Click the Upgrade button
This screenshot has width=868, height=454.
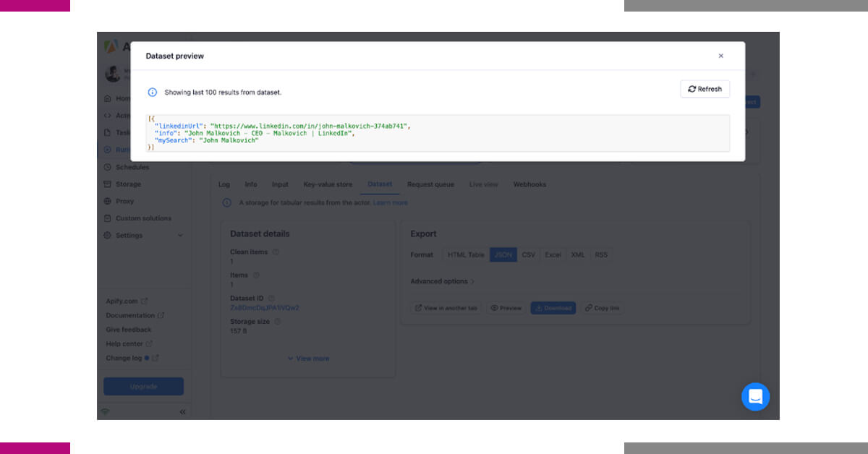point(143,386)
